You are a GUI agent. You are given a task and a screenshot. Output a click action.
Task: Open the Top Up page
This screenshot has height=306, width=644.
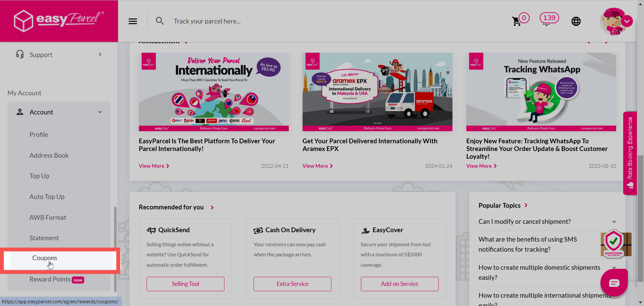coord(39,176)
